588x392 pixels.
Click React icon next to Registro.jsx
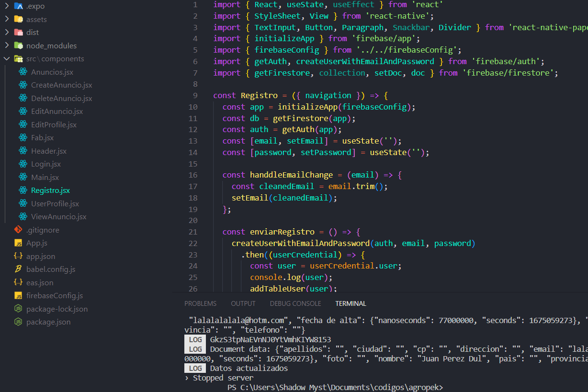23,190
